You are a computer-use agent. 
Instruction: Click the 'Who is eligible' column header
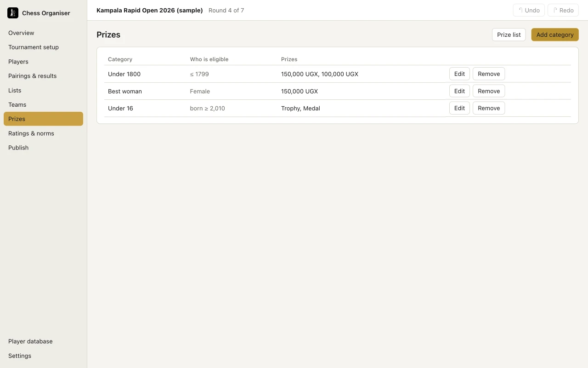coord(209,59)
